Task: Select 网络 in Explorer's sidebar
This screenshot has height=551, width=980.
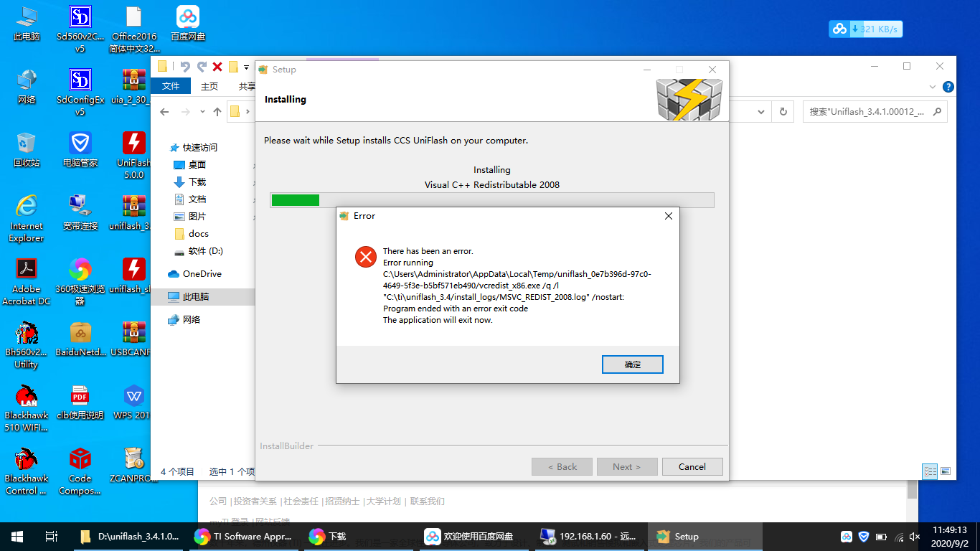Action: click(x=184, y=320)
